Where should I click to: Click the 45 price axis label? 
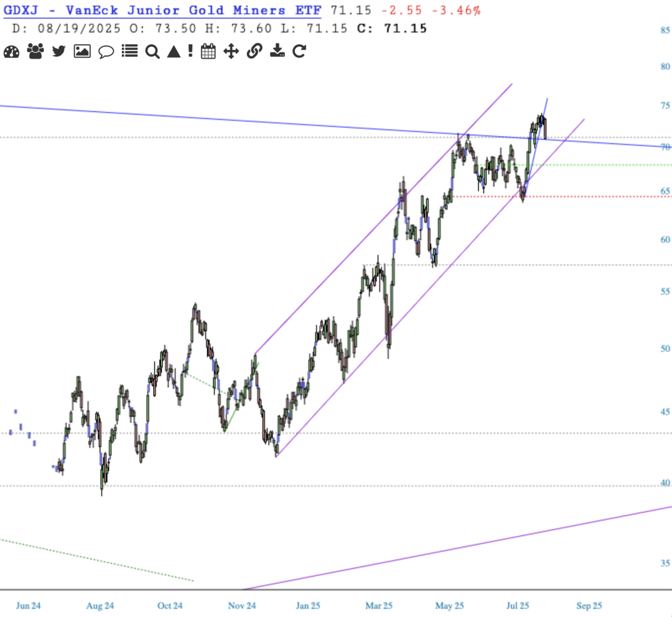(x=665, y=412)
